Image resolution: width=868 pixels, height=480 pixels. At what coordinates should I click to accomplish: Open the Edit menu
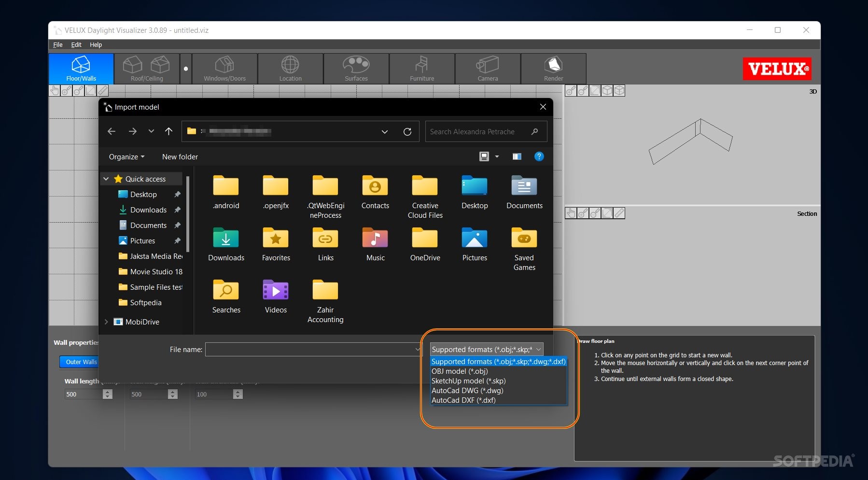coord(76,44)
